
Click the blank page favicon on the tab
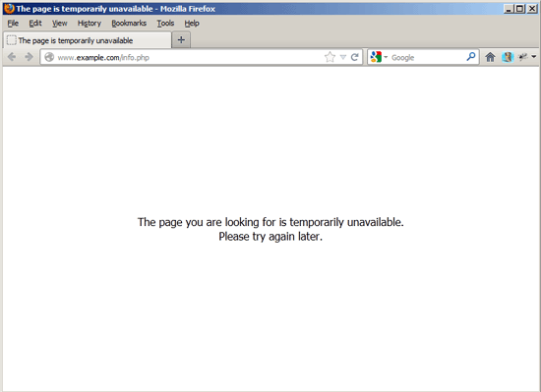tap(12, 40)
